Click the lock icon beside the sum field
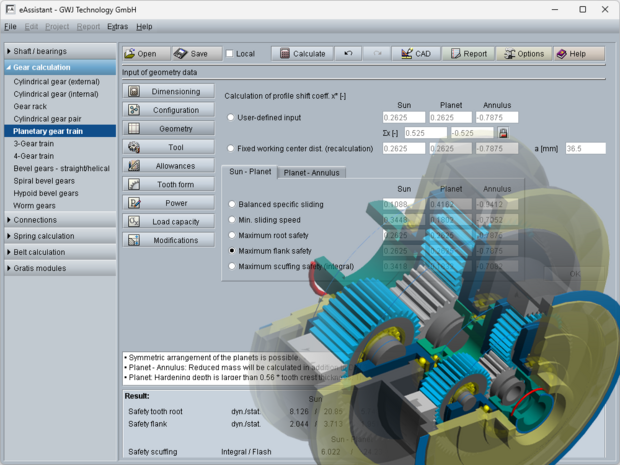Screen dimensions: 620x465 point(503,132)
